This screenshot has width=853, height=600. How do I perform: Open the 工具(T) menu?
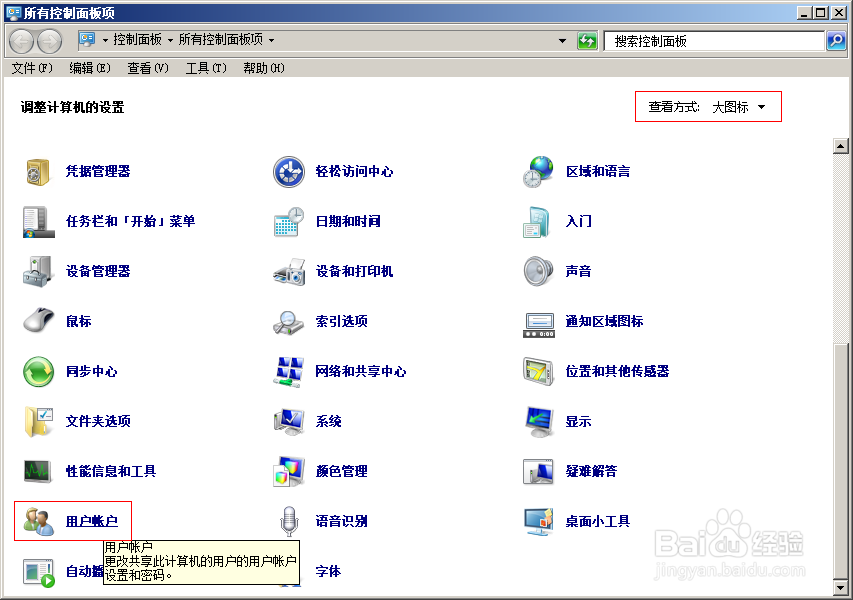click(206, 68)
